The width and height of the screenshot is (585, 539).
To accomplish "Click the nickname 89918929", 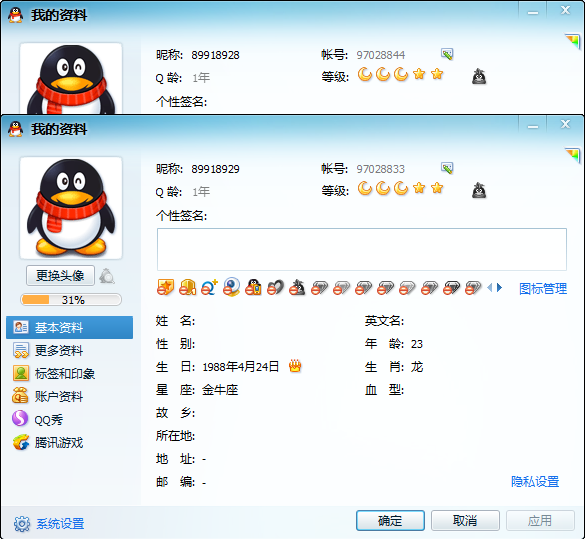I will pyautogui.click(x=215, y=169).
